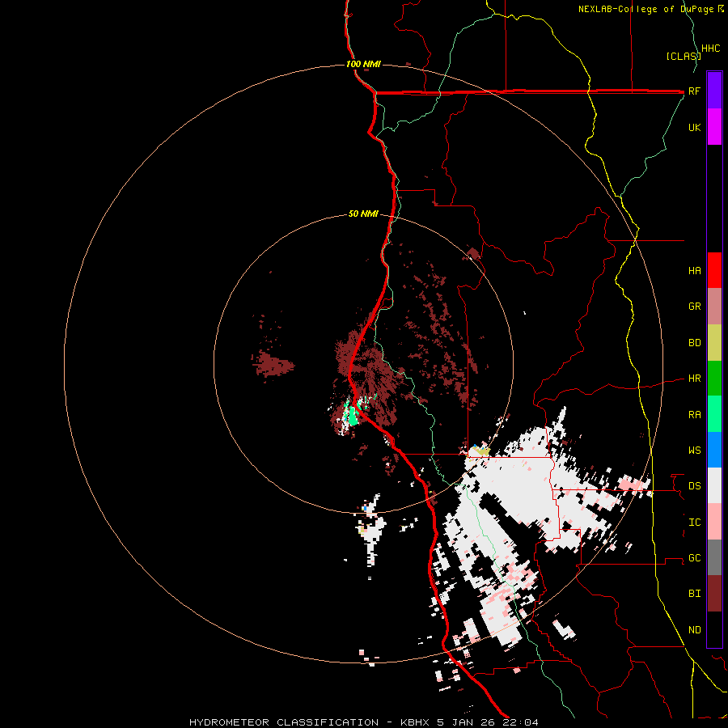The width and height of the screenshot is (728, 728).
Task: Click the IC light pink legend swatch
Action: point(714,522)
